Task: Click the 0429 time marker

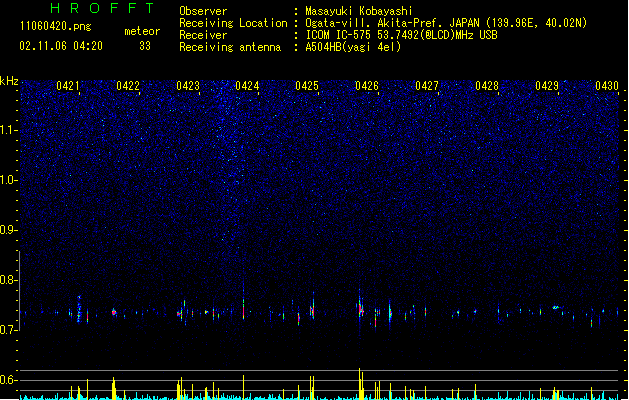Action: (547, 85)
